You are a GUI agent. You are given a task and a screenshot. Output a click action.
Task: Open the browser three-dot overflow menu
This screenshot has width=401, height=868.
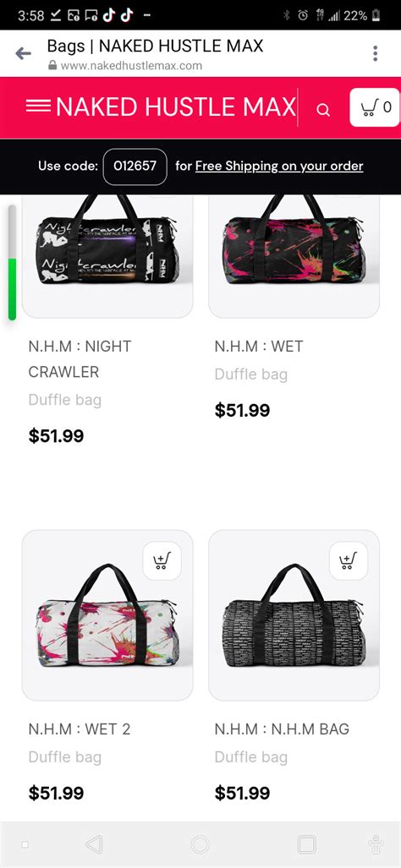[375, 53]
